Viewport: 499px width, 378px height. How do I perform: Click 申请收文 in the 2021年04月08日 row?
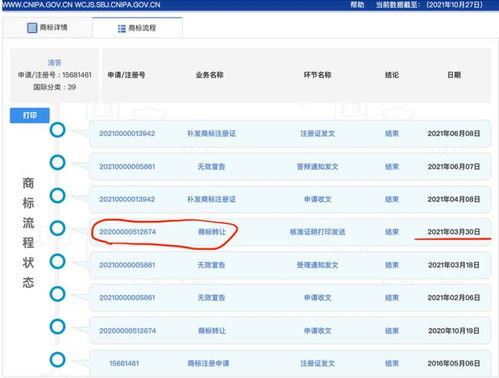tap(317, 199)
